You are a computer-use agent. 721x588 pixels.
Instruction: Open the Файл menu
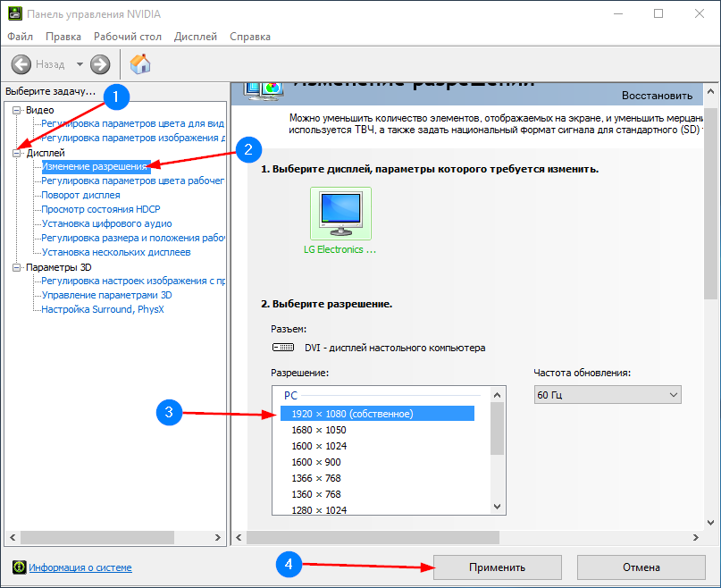[20, 37]
